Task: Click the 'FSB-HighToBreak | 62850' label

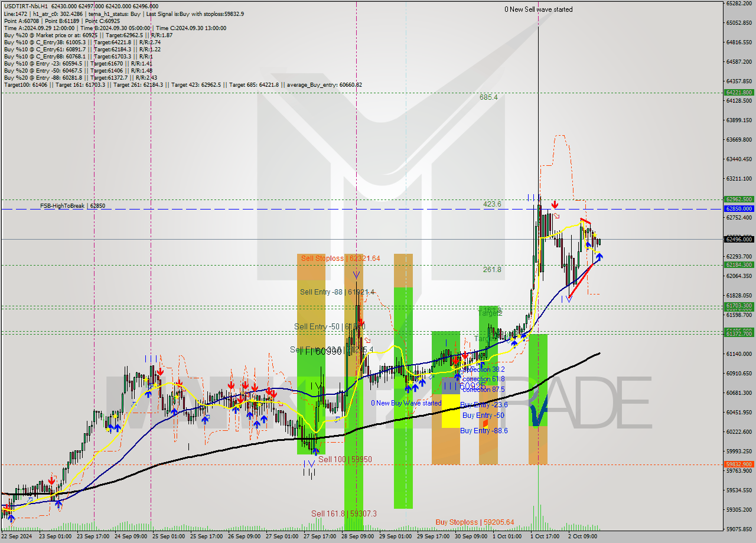Action: (x=73, y=206)
